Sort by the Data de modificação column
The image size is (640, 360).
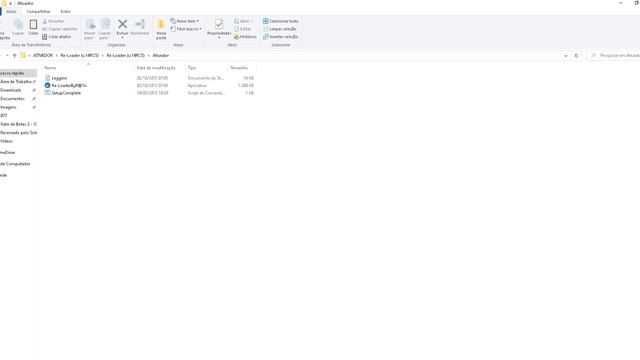[156, 68]
